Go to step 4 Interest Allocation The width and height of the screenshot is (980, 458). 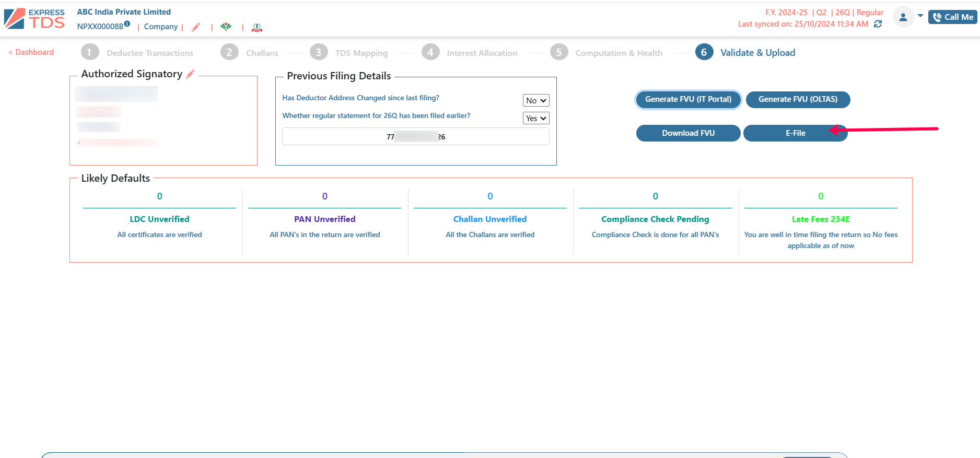pyautogui.click(x=469, y=53)
